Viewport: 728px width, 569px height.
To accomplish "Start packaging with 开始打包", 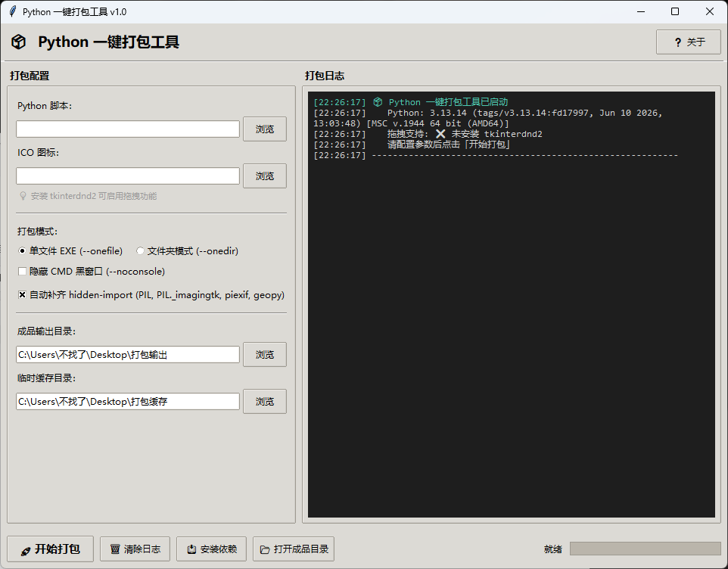I will 51,549.
